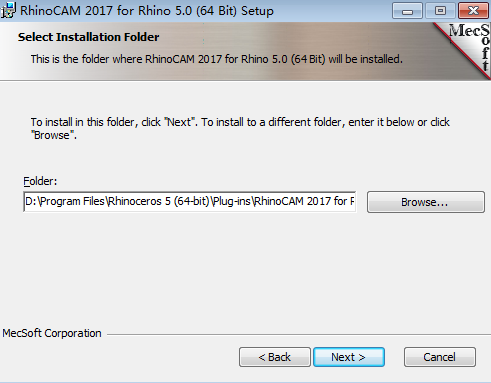Maximize the RhinoCAM Setup window
491x383 pixels.
click(x=440, y=11)
